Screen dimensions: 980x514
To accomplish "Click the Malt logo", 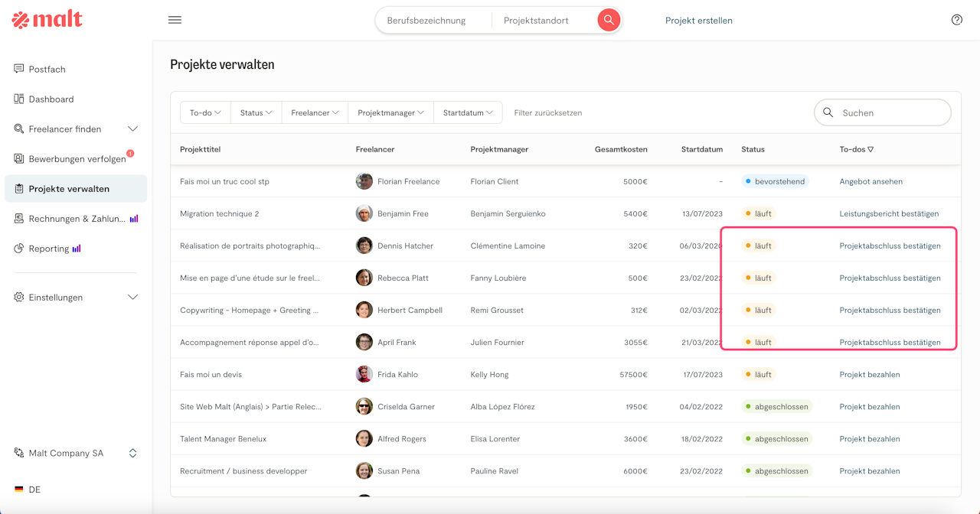I will [47, 20].
